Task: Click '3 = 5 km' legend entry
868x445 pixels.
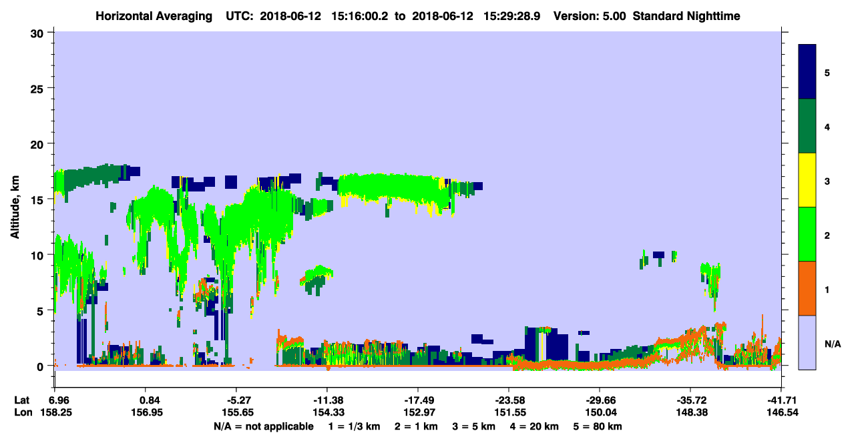Action: click(x=475, y=426)
